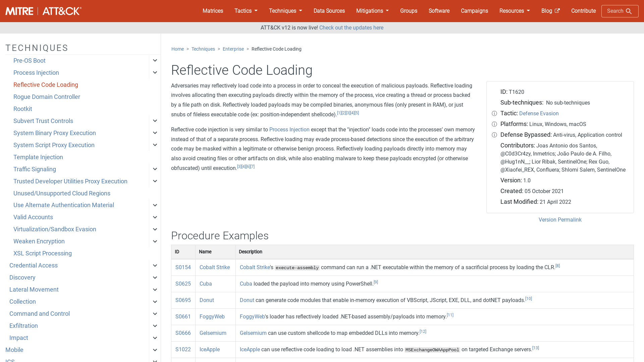Expand the Command and Control chevron

[155, 314]
